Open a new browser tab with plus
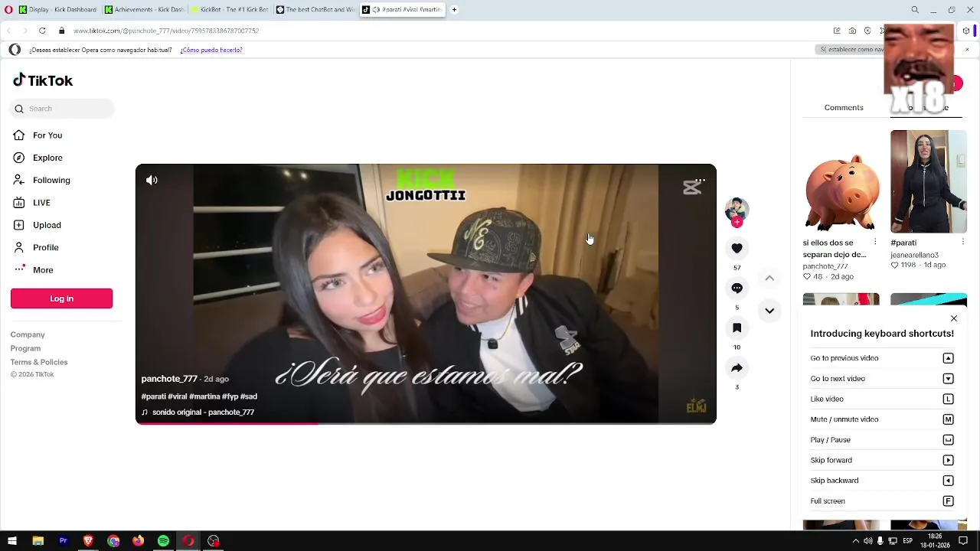Image resolution: width=980 pixels, height=551 pixels. click(x=454, y=10)
